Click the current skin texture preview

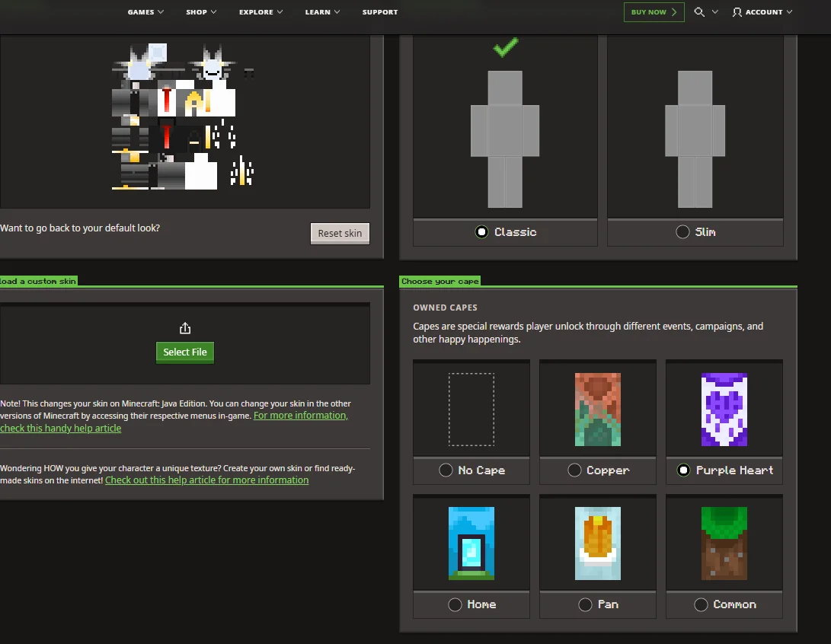tap(183, 116)
